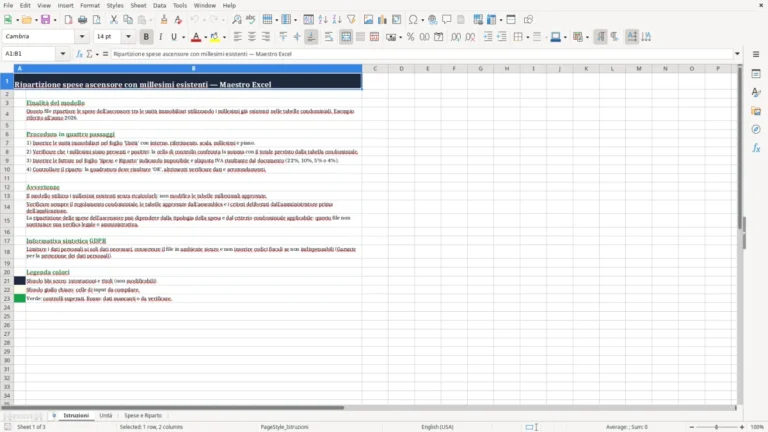The image size is (768, 432).
Task: Open the sidebar Navigator panel
Action: point(756,129)
